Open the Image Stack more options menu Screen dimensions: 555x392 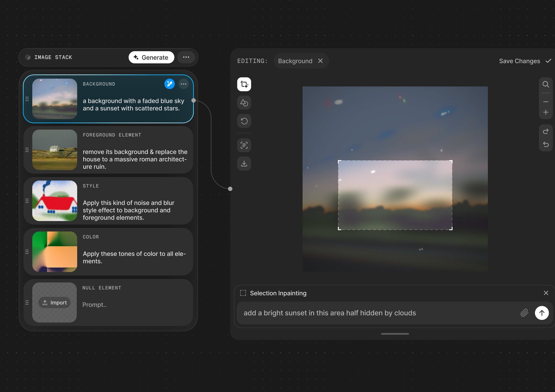pyautogui.click(x=186, y=57)
